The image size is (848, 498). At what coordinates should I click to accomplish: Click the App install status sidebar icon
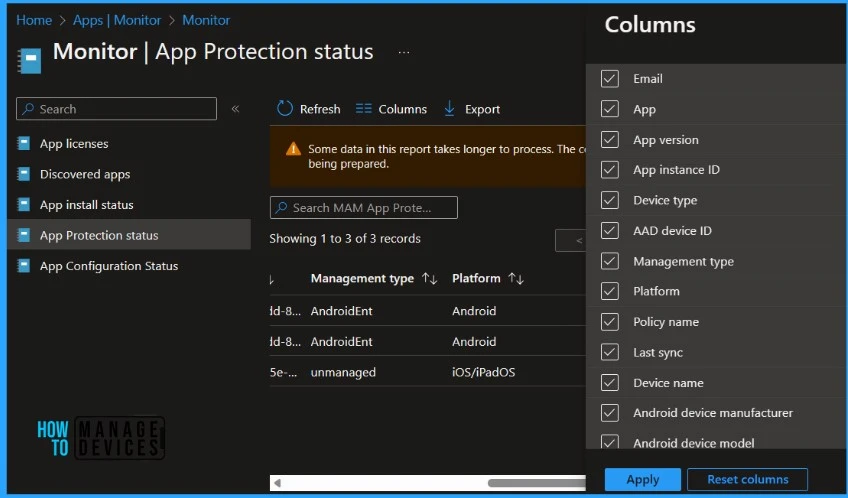point(23,205)
